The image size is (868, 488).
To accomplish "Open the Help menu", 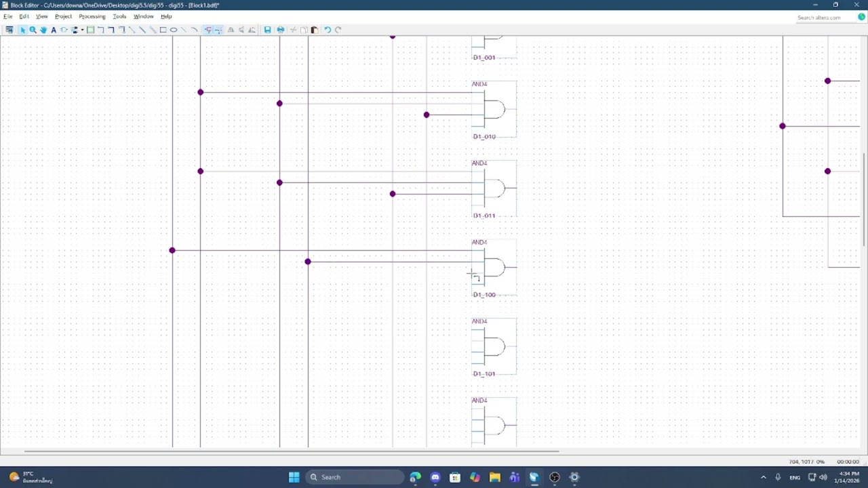I will click(166, 16).
